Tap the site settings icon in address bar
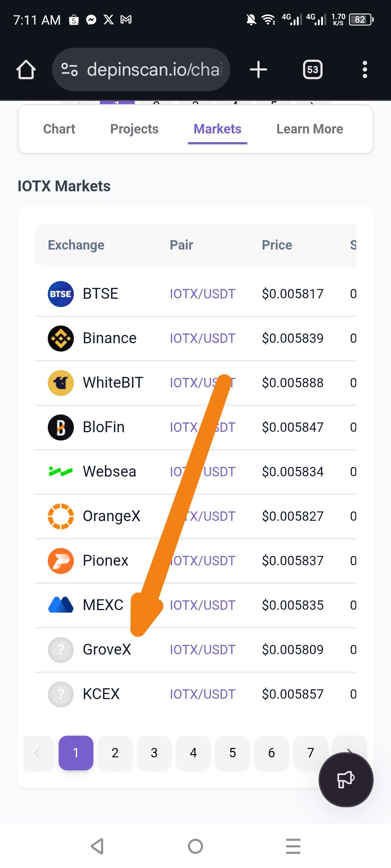The height and width of the screenshot is (868, 391). click(70, 69)
